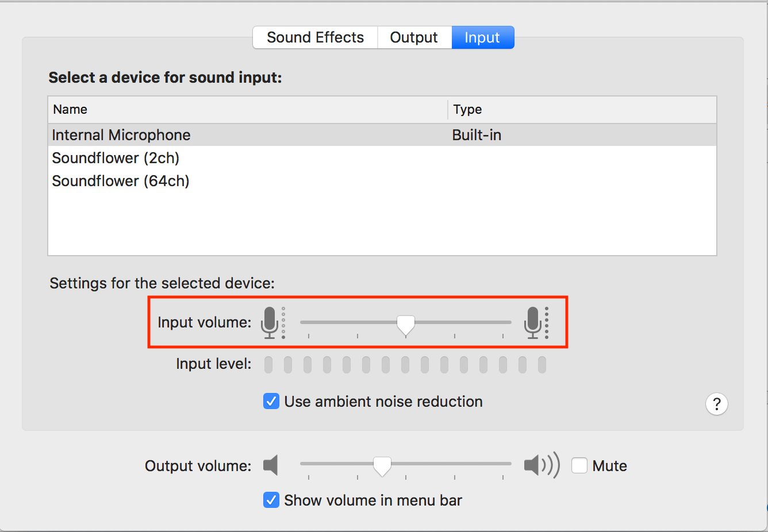Viewport: 768px width, 532px height.
Task: Click the first Input level meter segment
Action: [x=268, y=364]
